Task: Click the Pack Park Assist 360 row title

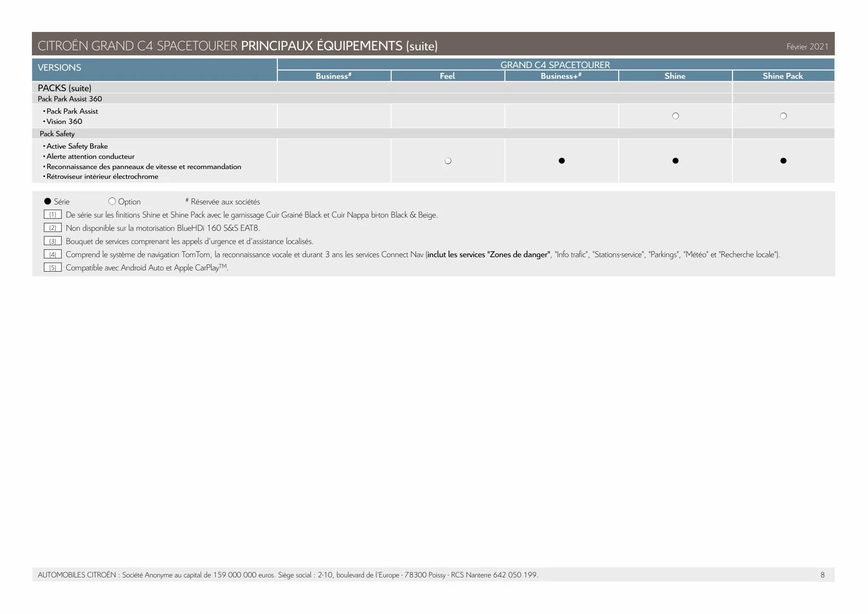Action: [70, 99]
